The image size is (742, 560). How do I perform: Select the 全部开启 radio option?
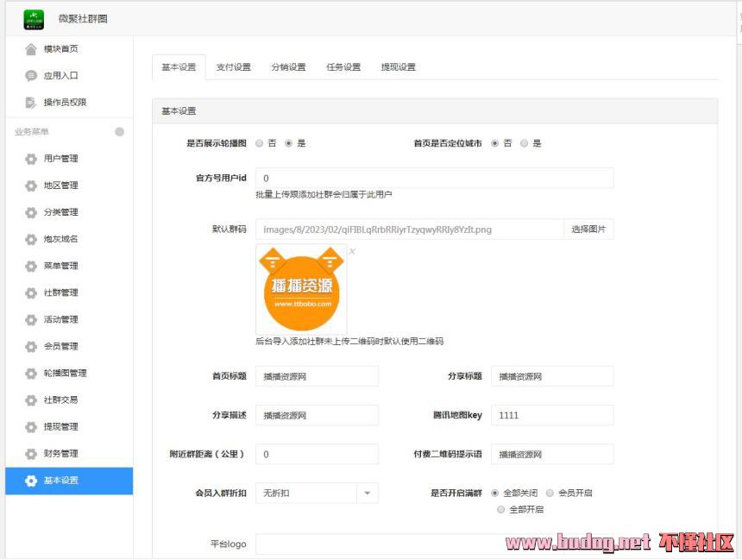501,509
